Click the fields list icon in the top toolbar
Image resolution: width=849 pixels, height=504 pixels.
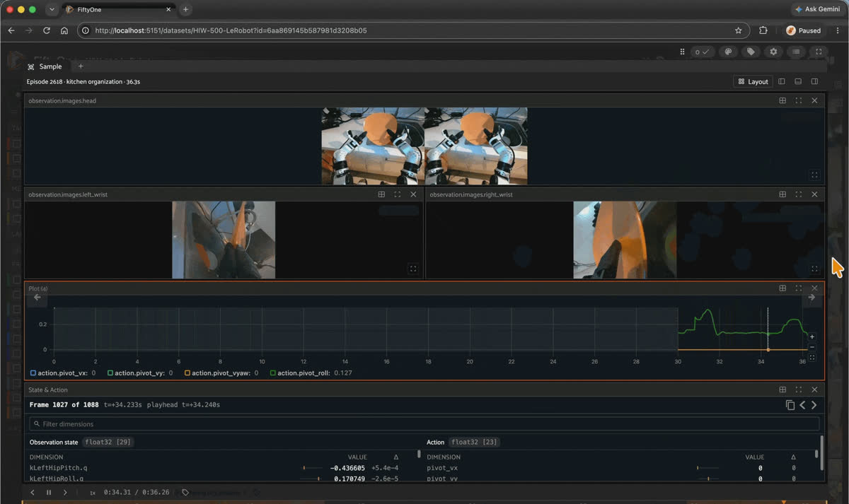coord(796,52)
